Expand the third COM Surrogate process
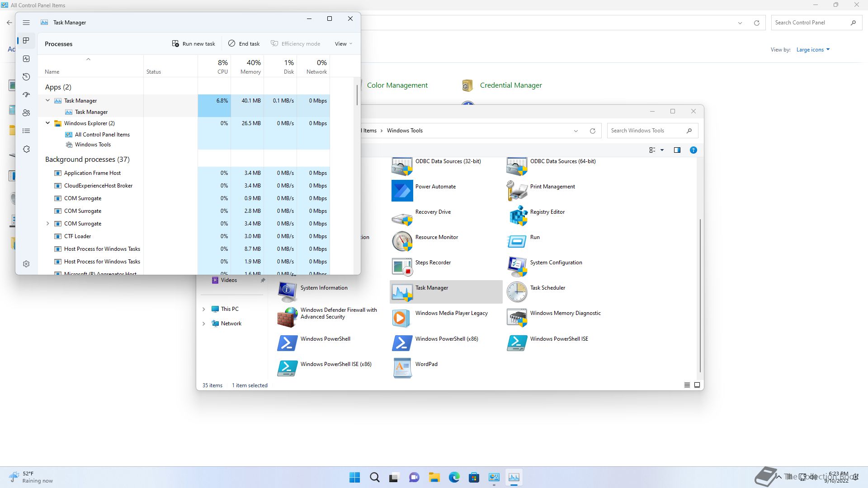 [47, 224]
